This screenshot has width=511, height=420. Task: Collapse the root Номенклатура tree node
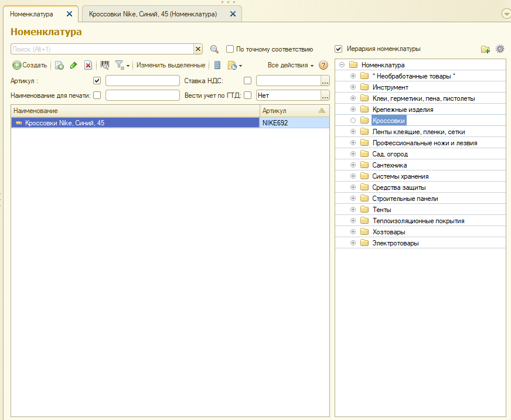click(342, 65)
